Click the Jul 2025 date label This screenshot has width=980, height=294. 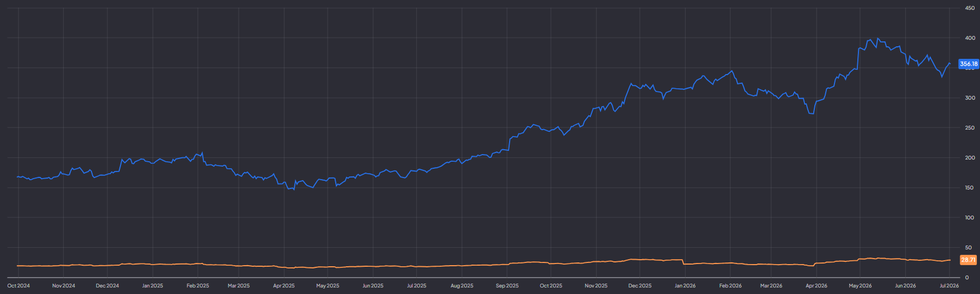click(417, 286)
